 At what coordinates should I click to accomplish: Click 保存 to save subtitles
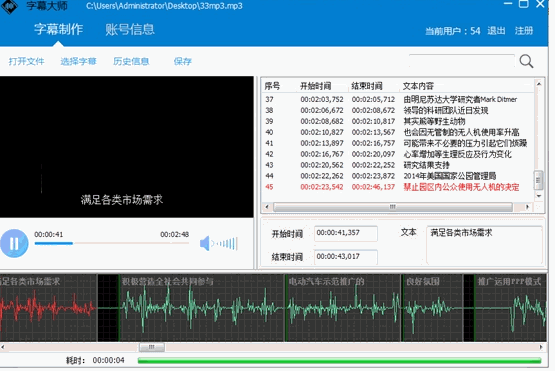click(183, 61)
